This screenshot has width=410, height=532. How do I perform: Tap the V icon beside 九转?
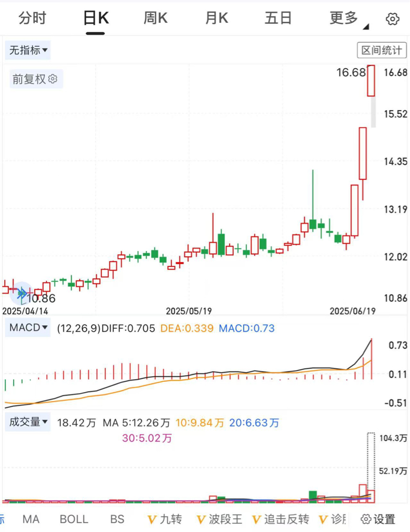tap(152, 520)
